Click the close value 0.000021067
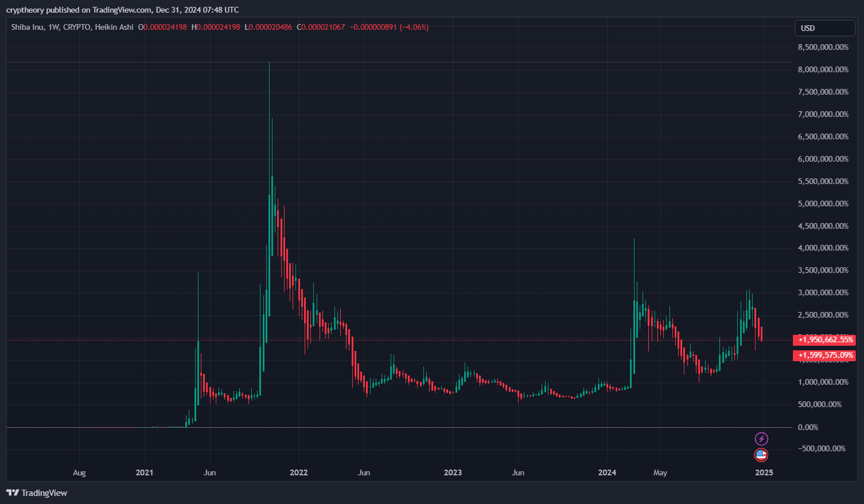Screen dimensions: 864x504 (323, 27)
